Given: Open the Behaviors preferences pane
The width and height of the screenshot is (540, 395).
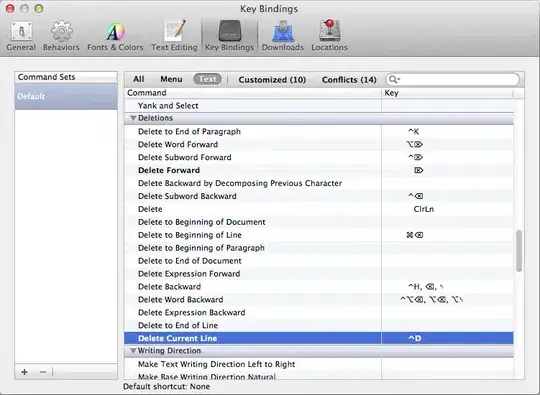Looking at the screenshot, I should [x=61, y=36].
